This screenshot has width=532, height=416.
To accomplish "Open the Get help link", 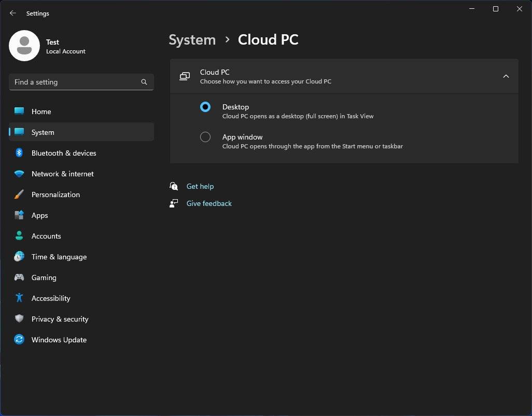I will click(200, 186).
